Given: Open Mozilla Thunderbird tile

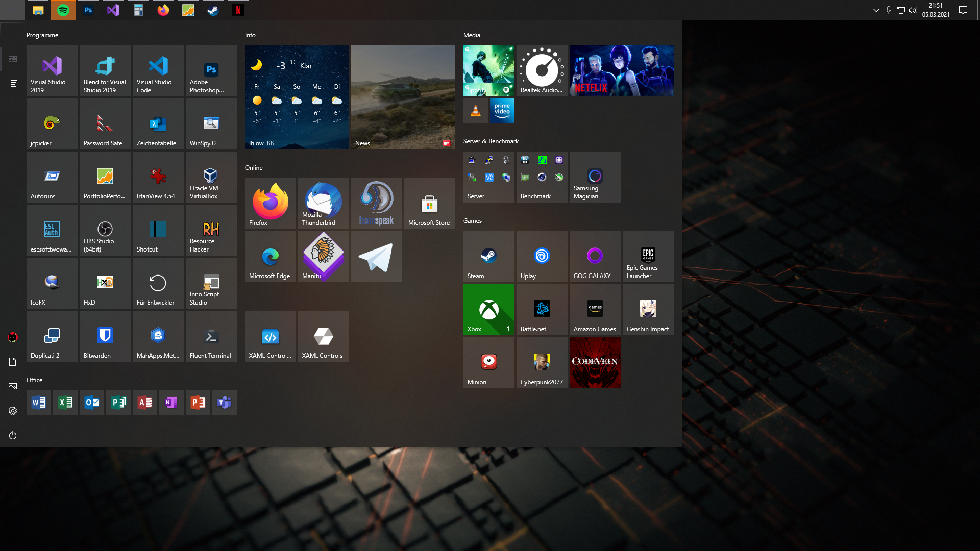Looking at the screenshot, I should click(324, 204).
